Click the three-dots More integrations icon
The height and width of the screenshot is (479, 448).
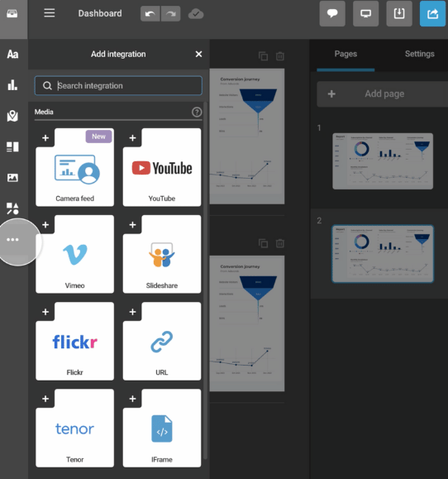[x=12, y=240]
